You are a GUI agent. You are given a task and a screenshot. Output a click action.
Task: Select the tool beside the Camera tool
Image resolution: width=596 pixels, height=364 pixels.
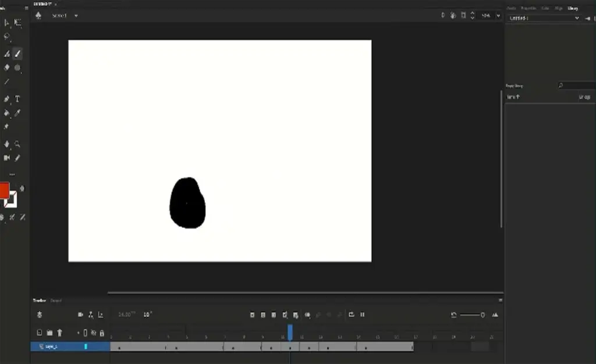coord(17,158)
